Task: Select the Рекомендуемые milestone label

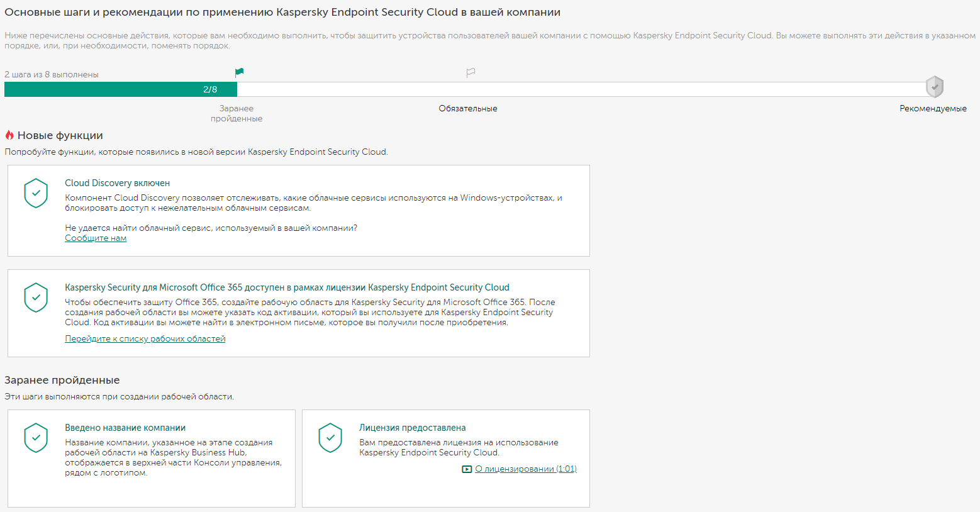Action: tap(933, 109)
